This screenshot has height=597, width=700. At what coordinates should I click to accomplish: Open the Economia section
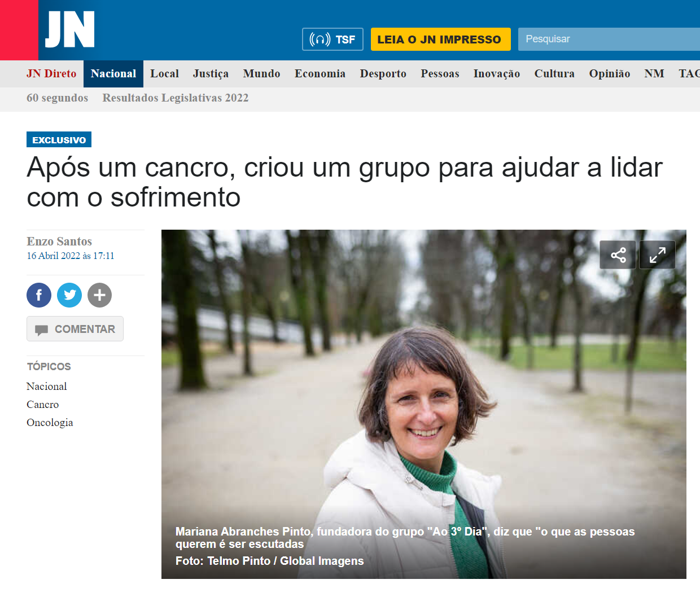(x=320, y=74)
